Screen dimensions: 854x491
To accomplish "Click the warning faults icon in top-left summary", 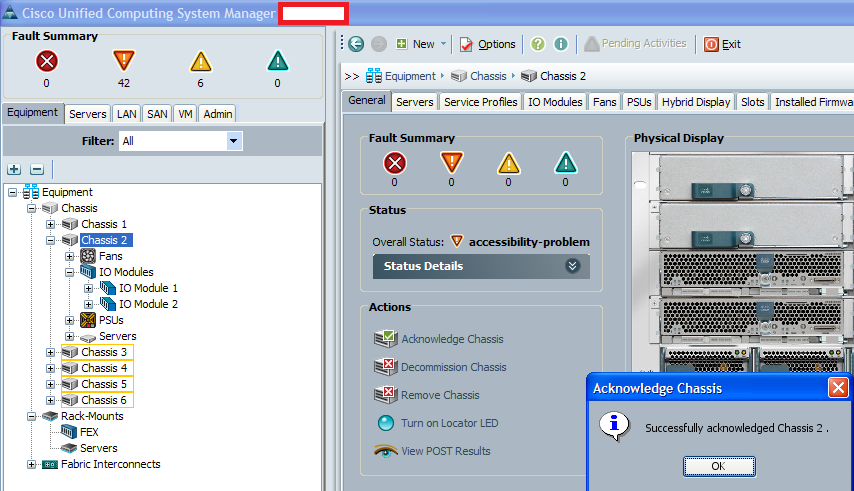I will tap(278, 61).
